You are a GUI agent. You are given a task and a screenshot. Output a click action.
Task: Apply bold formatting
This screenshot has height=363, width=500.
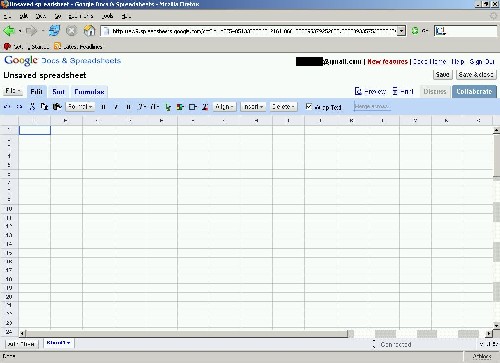click(x=103, y=107)
